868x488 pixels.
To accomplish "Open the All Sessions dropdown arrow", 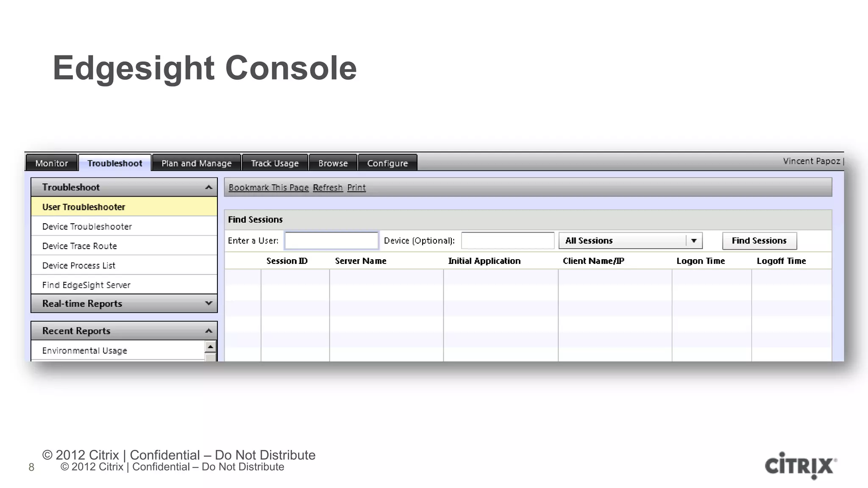I will coord(694,241).
